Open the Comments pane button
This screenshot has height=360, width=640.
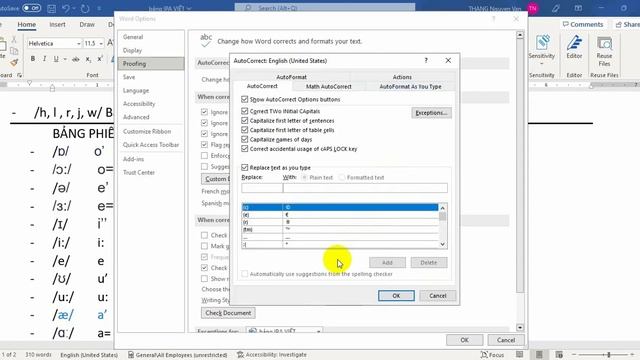(582, 24)
